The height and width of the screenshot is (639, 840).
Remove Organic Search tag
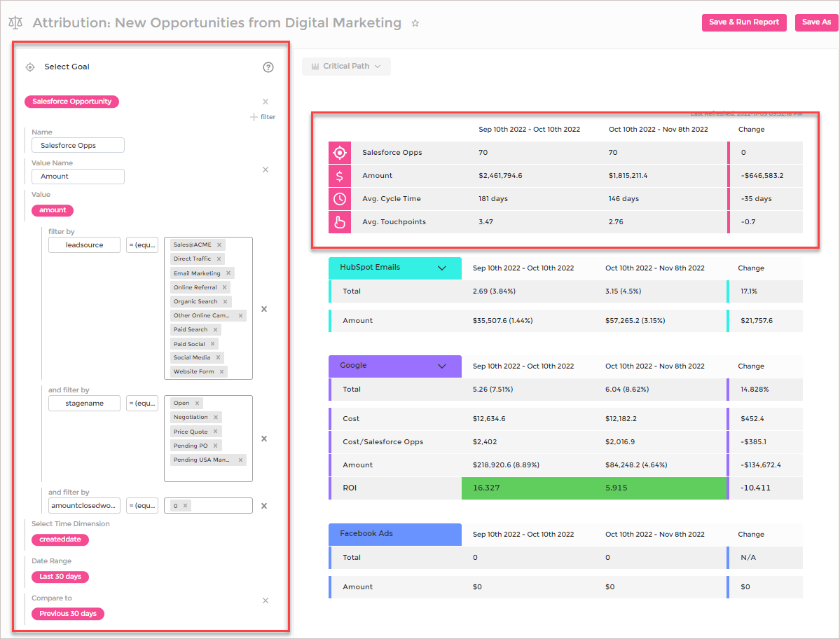225,301
